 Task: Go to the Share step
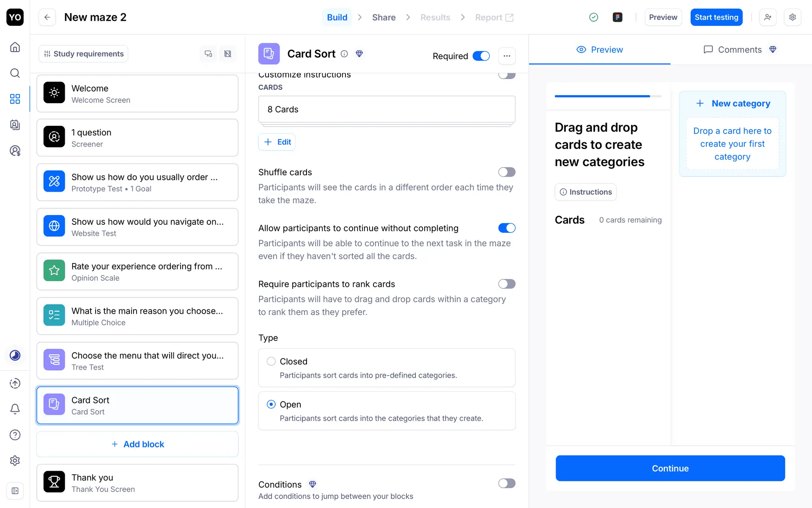384,17
